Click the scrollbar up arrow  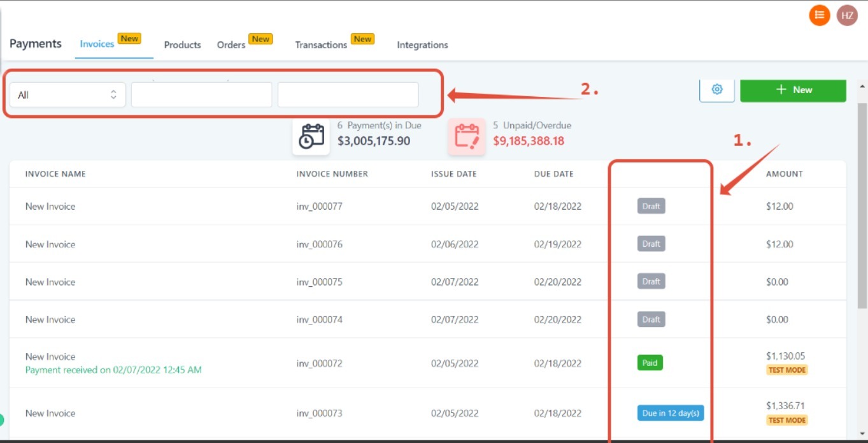click(862, 86)
